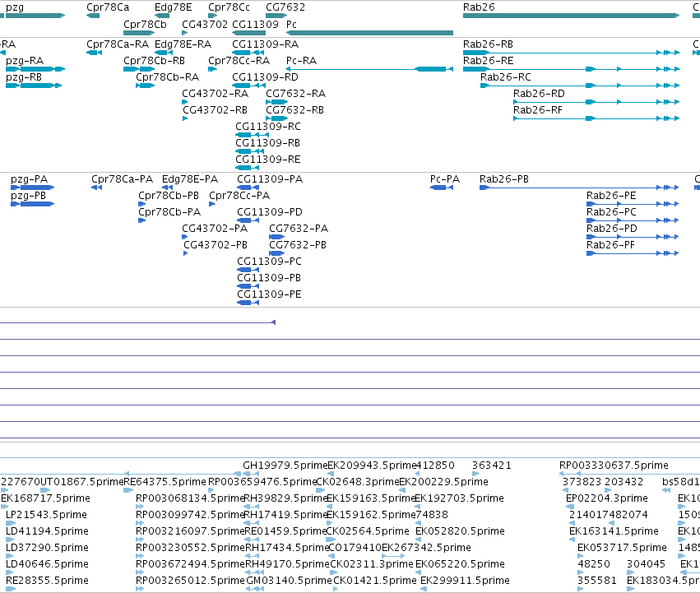This screenshot has width=700, height=593.
Task: Click transcript CG11309-RD
Action: [265, 77]
